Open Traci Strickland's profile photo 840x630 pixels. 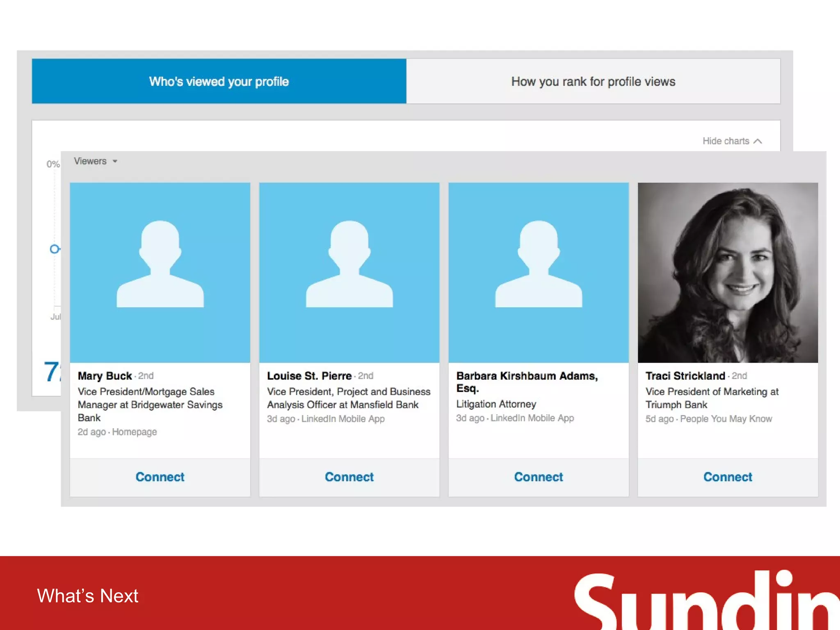pyautogui.click(x=728, y=272)
